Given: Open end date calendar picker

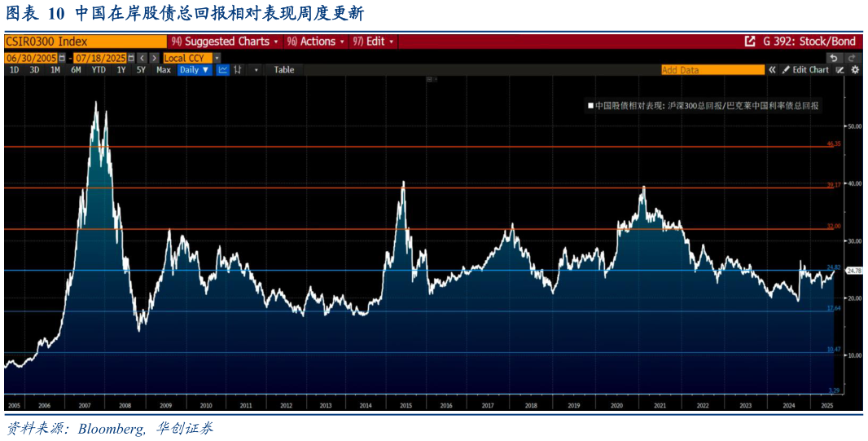Looking at the screenshot, I should (130, 58).
